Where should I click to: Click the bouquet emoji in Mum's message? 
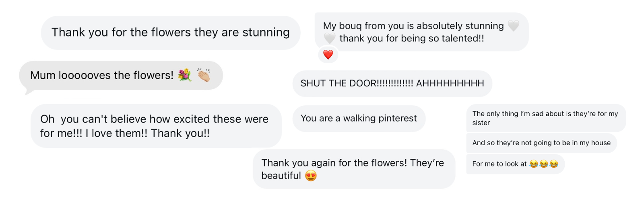pos(185,75)
